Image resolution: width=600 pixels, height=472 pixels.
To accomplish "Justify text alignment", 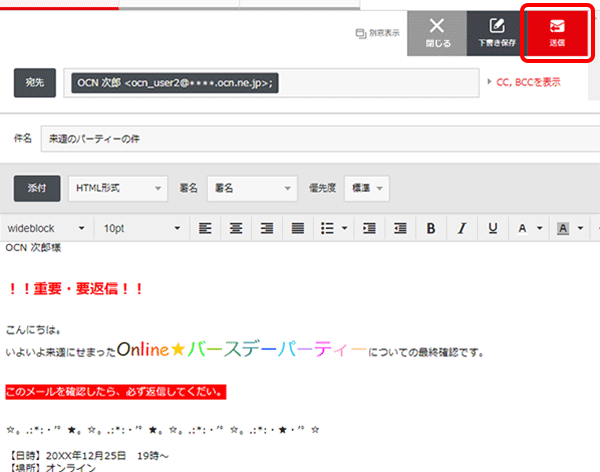I will point(297,228).
